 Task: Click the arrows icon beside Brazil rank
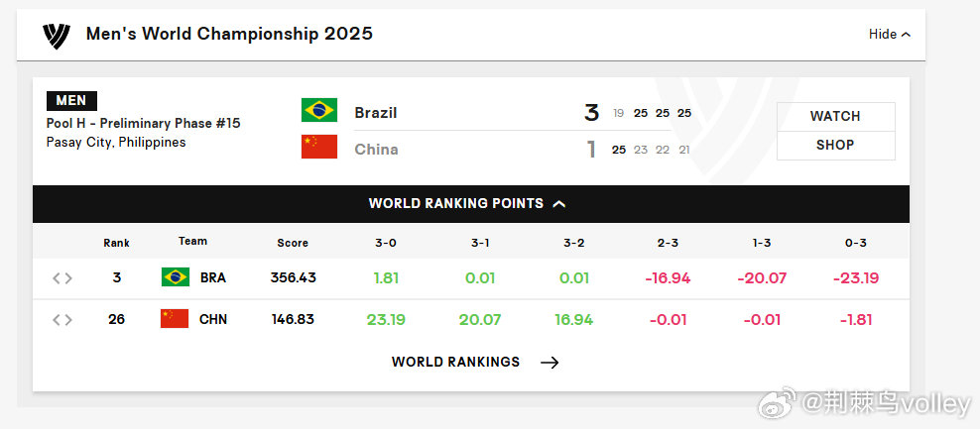pos(61,278)
